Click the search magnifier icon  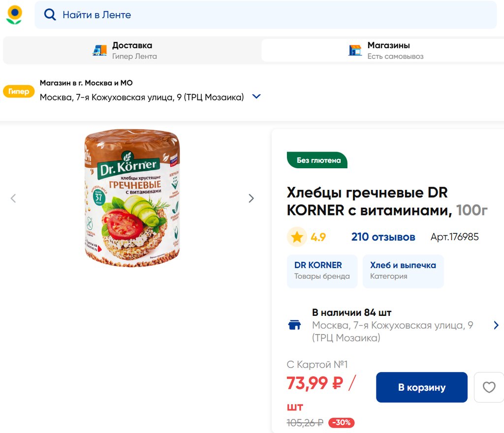(x=50, y=15)
